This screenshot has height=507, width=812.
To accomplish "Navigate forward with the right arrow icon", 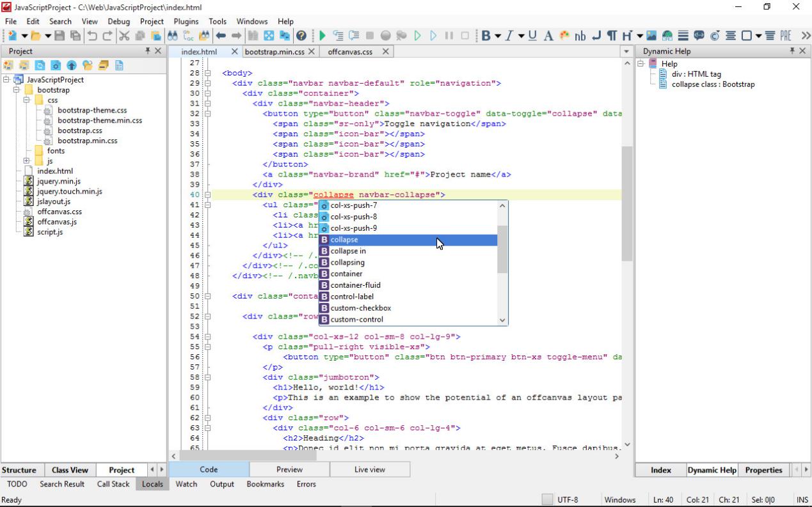I will pos(236,36).
